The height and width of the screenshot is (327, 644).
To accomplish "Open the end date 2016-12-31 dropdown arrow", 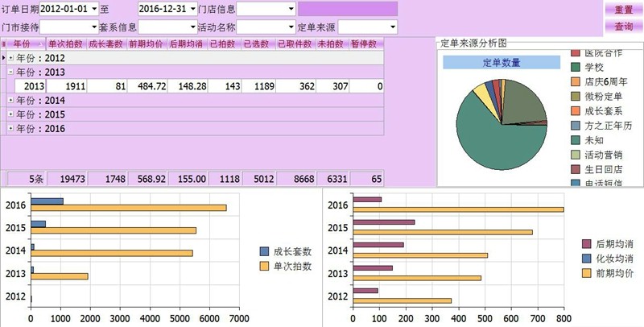I will pos(193,9).
